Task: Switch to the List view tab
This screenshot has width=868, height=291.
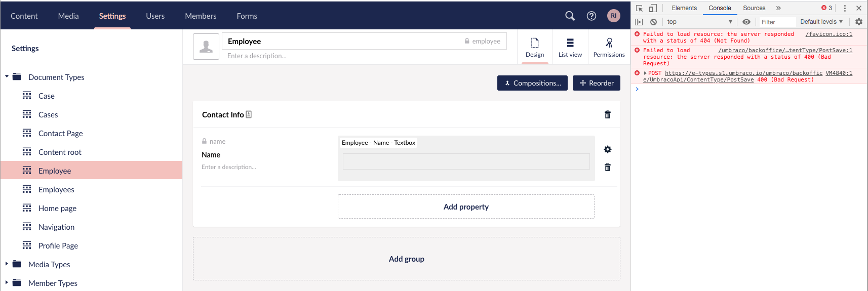Action: pos(570,47)
